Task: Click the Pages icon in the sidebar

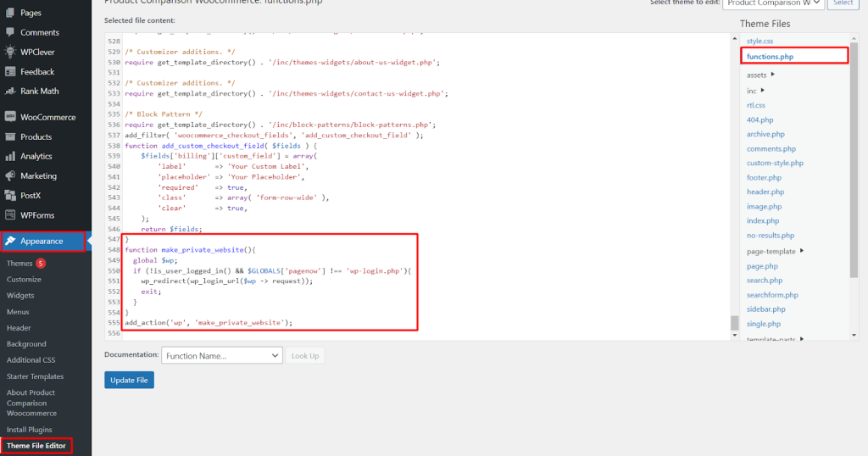Action: click(x=10, y=12)
